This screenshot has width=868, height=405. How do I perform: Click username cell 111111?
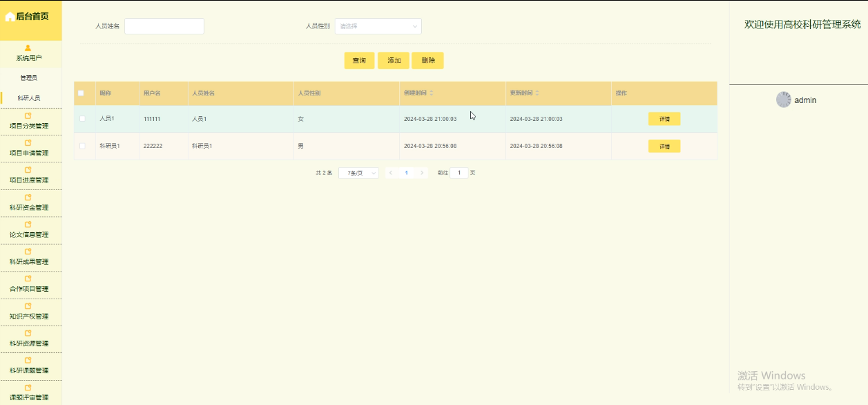click(x=152, y=119)
